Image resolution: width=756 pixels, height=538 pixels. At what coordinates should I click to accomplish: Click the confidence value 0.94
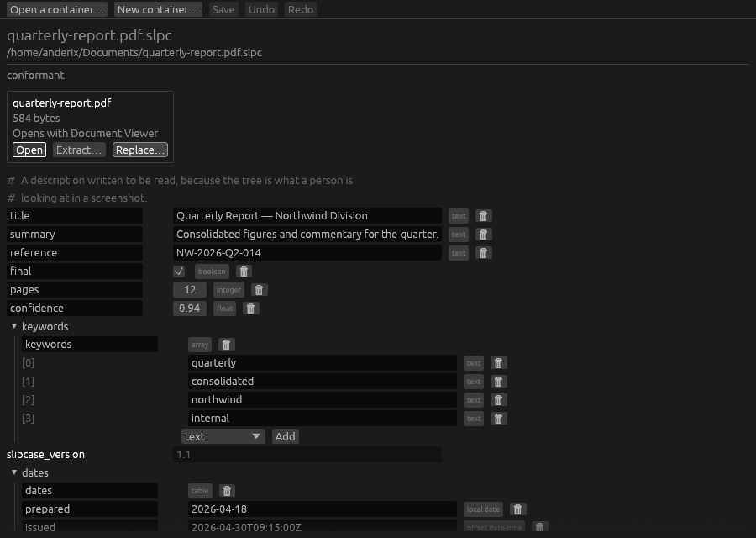190,309
